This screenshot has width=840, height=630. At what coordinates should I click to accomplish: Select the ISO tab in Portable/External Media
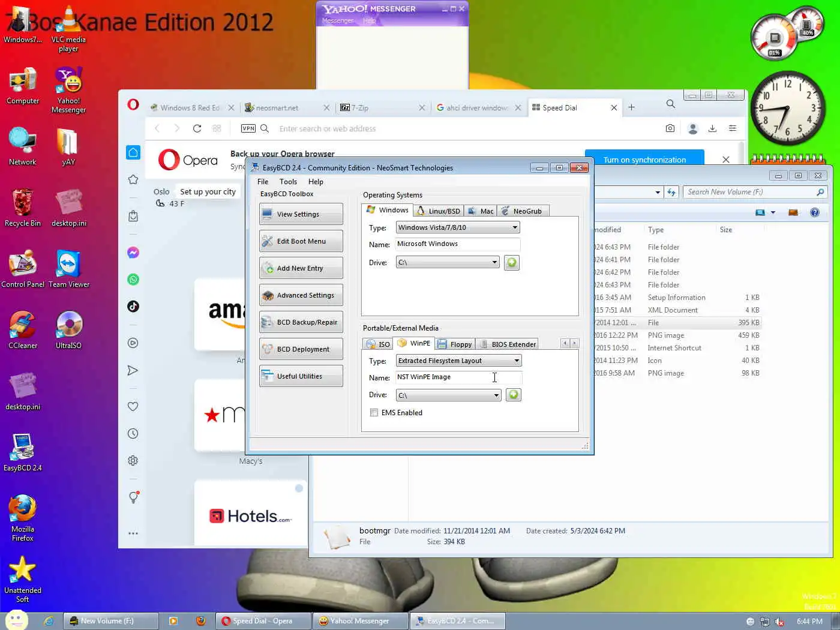[379, 344]
